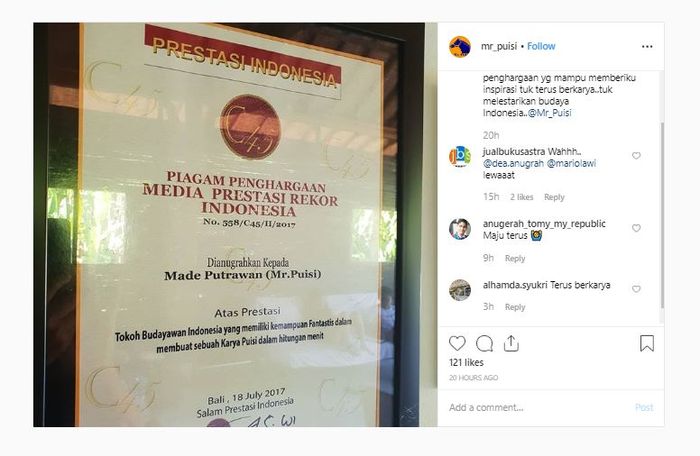Follow the mr_puisi account
Viewport: 700px width, 456px height.
point(541,46)
